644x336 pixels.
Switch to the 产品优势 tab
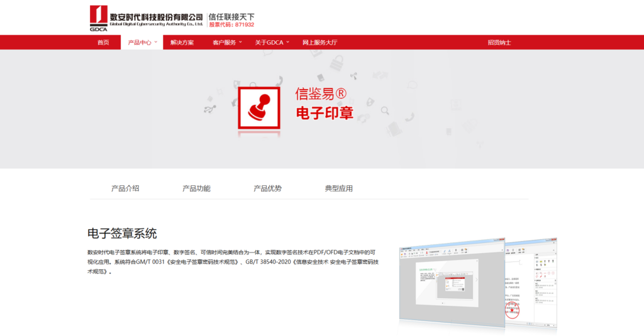(x=267, y=188)
